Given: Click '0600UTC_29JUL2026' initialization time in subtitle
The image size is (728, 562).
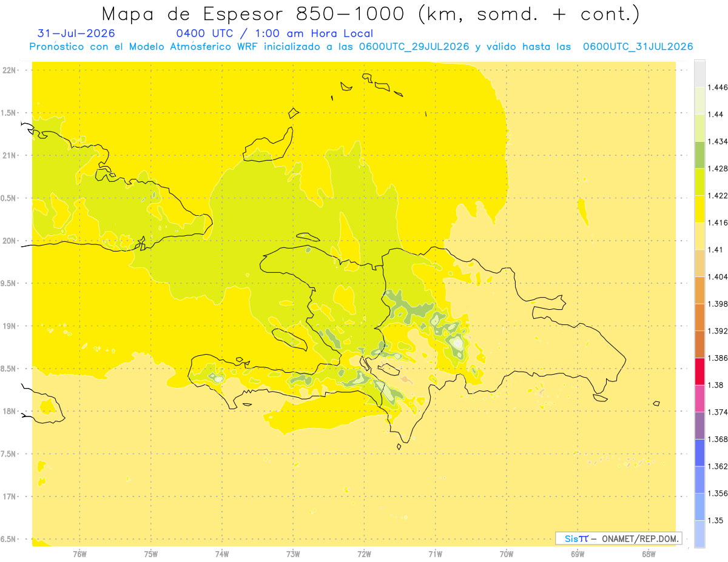Looking at the screenshot, I should pos(414,47).
